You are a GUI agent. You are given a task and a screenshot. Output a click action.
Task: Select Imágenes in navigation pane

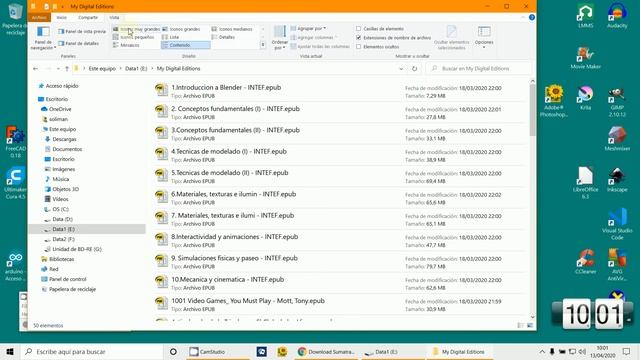coord(63,169)
